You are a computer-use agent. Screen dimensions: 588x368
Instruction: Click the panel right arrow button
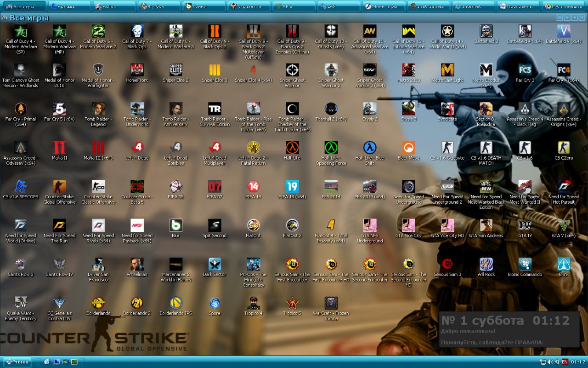point(574,17)
